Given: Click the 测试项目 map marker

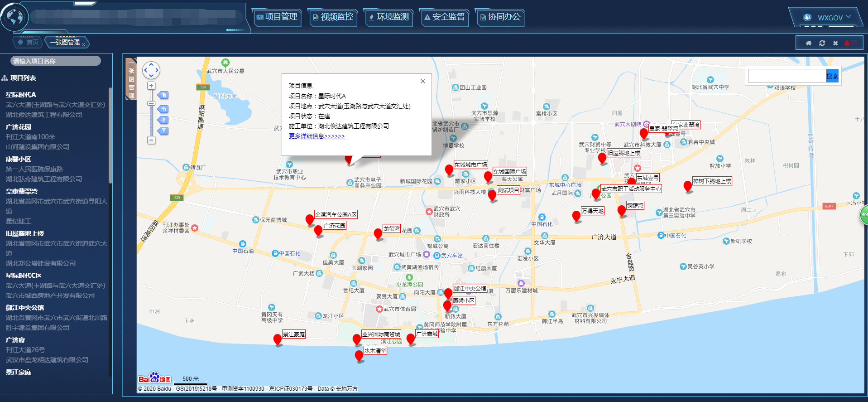Looking at the screenshot, I should [492, 195].
